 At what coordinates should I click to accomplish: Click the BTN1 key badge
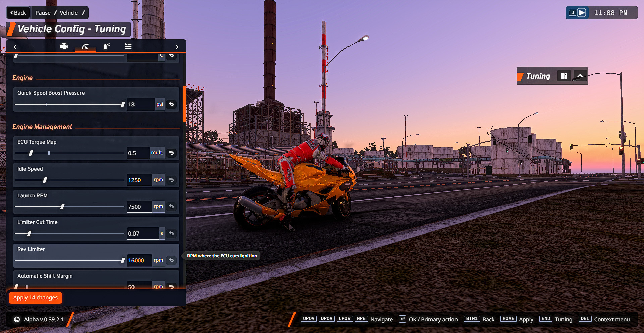(472, 319)
